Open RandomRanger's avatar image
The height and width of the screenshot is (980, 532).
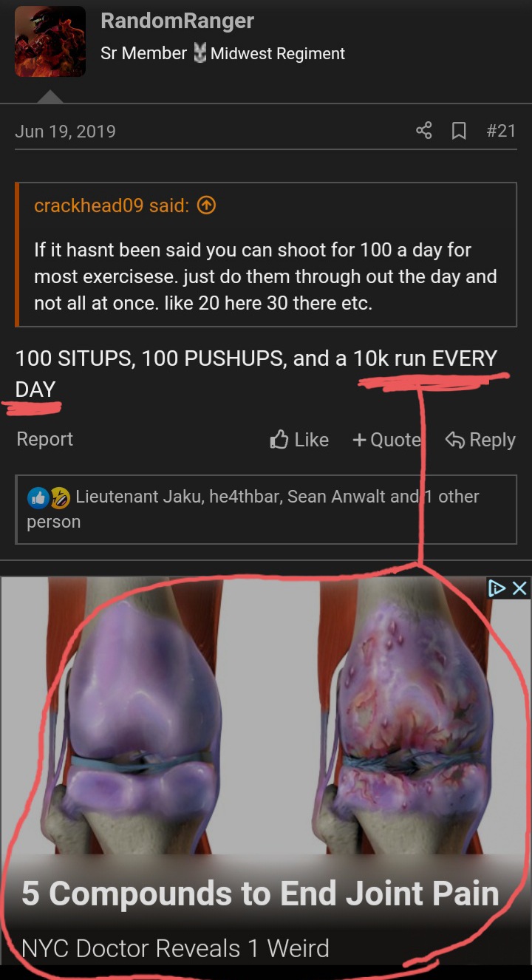(x=50, y=41)
